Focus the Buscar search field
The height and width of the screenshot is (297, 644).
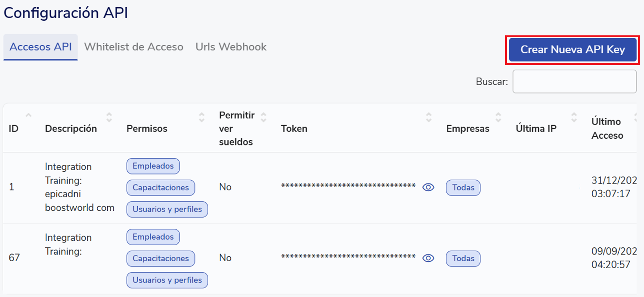[x=574, y=81]
